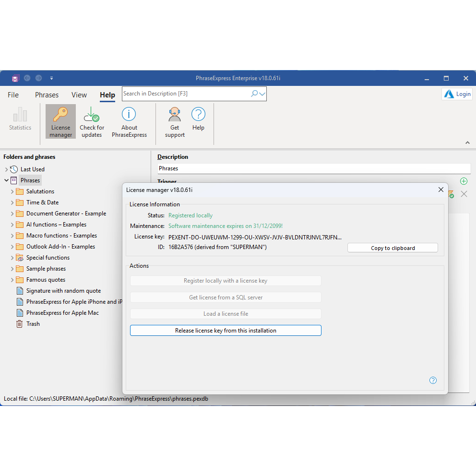The height and width of the screenshot is (476, 476).
Task: Click the forward arrow in title bar
Action: (38, 78)
